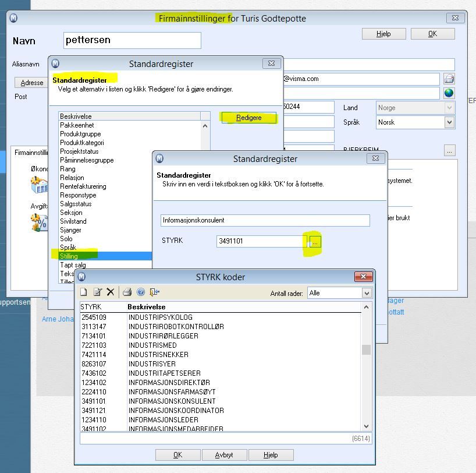The image size is (476, 473).
Task: Select the INDUSTRIRØRLEGGER row
Action: (221, 336)
